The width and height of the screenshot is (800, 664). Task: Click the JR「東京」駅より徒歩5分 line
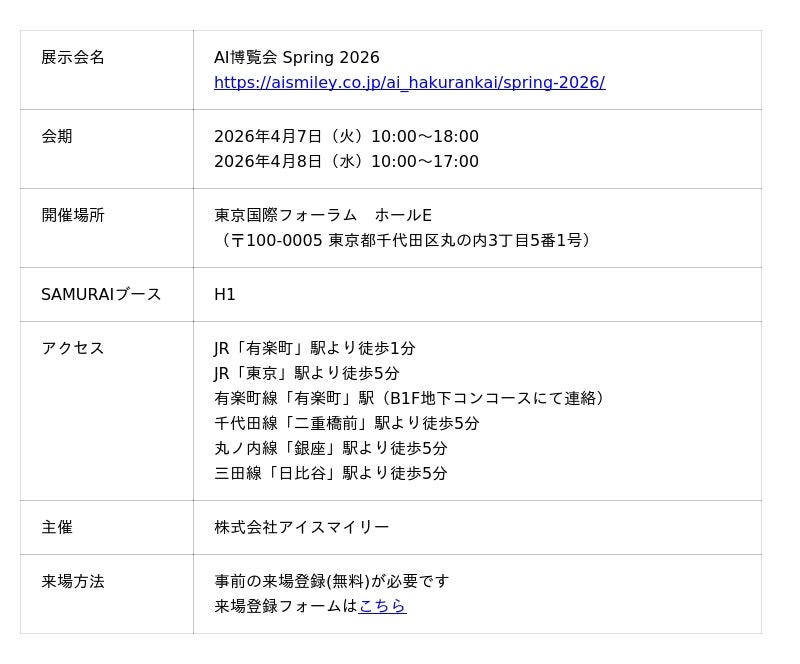point(307,374)
